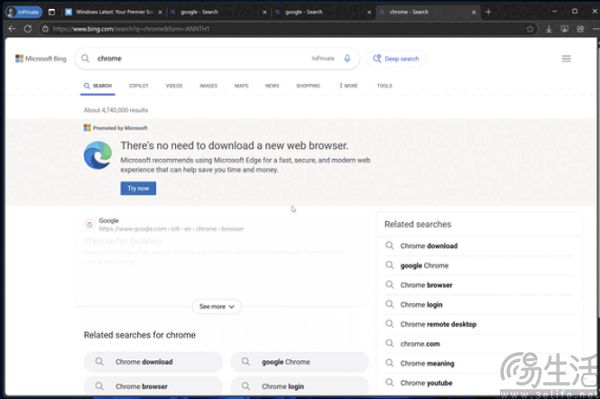Open the browser essentials icon
The height and width of the screenshot is (399, 600).
pos(564,29)
